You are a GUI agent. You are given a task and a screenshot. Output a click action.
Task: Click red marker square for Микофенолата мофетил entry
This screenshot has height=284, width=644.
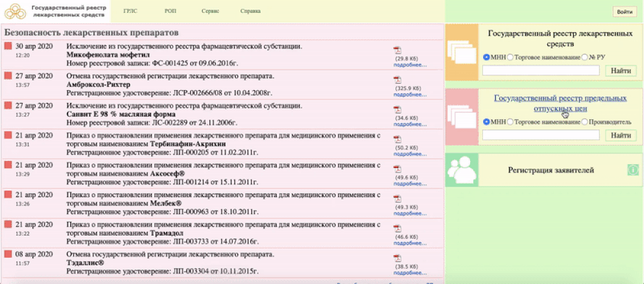8,46
